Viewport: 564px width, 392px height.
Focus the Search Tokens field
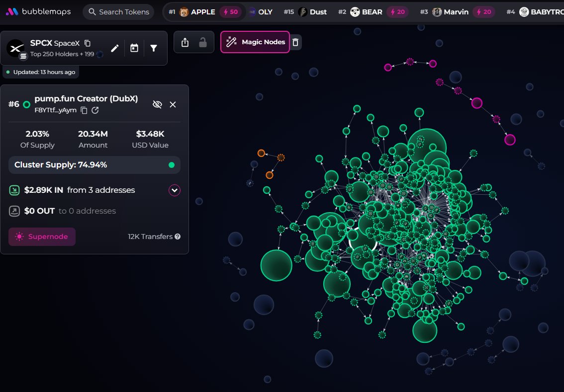pyautogui.click(x=119, y=12)
